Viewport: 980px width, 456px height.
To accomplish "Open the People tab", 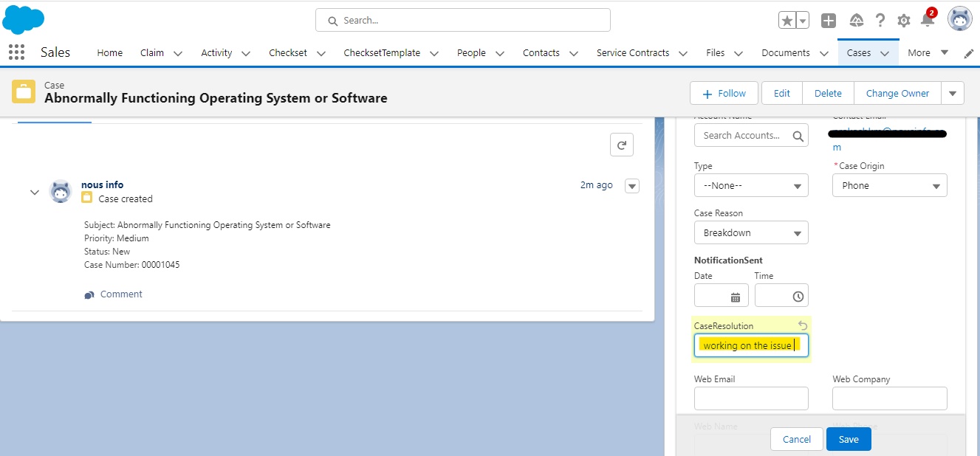I will coord(471,53).
